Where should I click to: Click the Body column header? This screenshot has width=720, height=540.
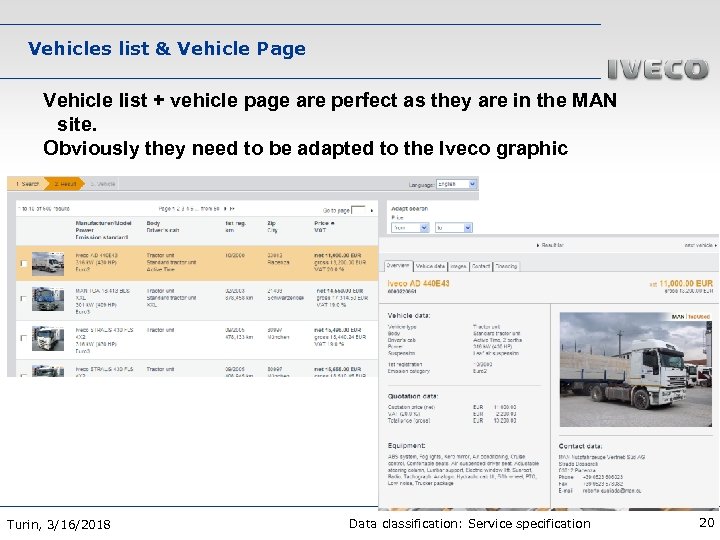click(x=153, y=223)
